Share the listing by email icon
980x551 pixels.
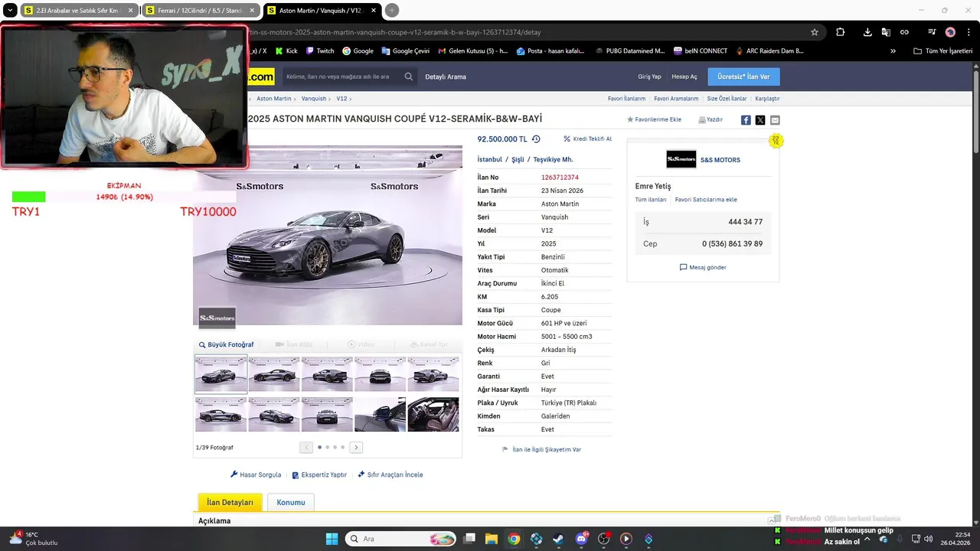[775, 120]
